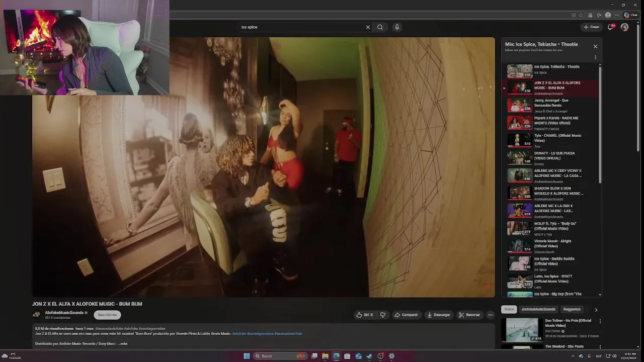The image size is (644, 362).
Task: Play 'Tyla - CHANEL (Official Music Video)' in mix
Action: tap(551, 140)
